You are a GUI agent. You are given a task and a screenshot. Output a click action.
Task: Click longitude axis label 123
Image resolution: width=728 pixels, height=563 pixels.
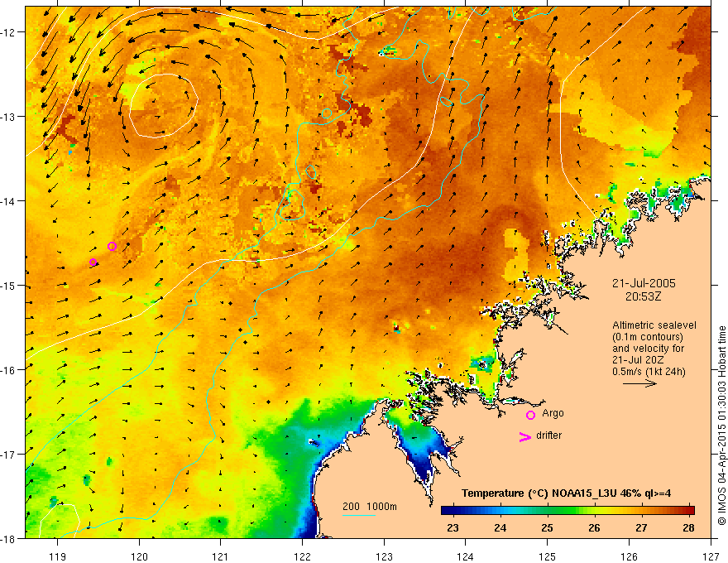pos(384,556)
